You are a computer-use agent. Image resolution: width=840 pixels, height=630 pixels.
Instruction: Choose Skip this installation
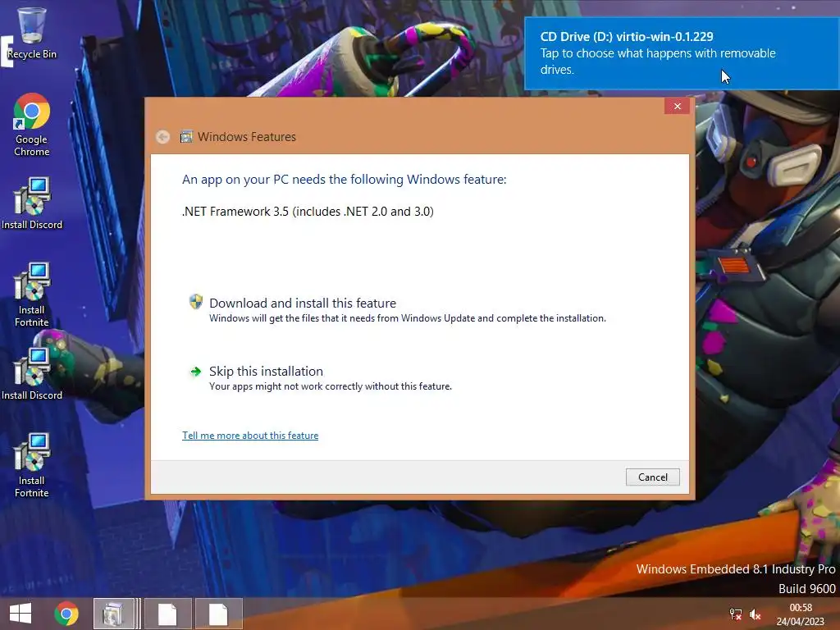pyautogui.click(x=320, y=377)
